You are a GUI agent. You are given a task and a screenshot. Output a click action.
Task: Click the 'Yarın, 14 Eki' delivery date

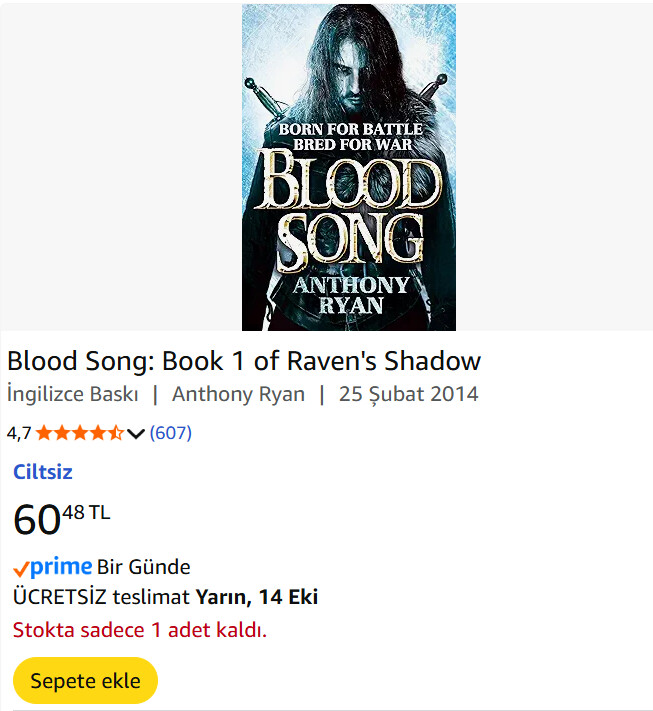click(256, 597)
